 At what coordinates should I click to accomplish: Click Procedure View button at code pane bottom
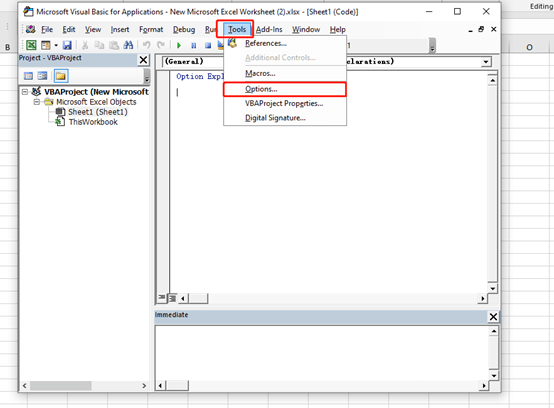tap(161, 298)
